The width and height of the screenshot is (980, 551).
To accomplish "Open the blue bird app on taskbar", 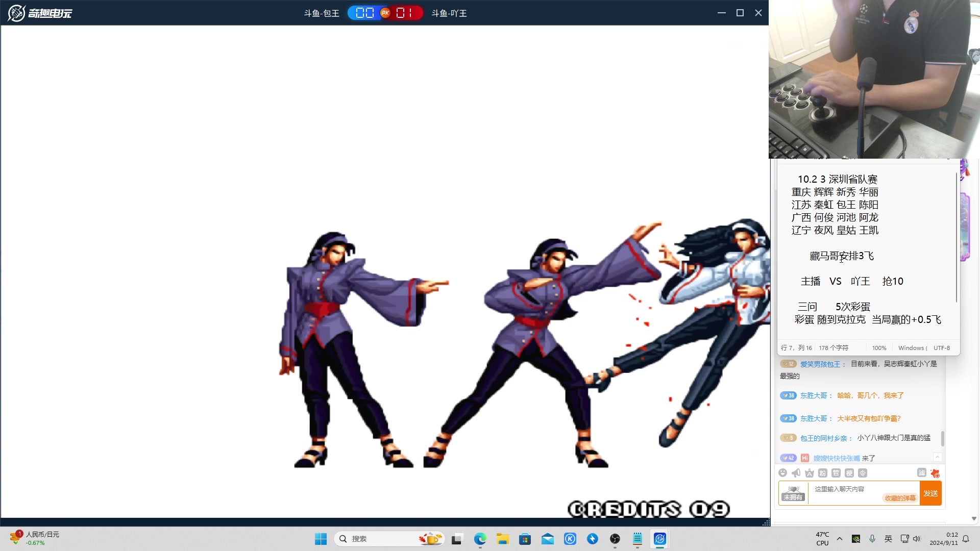I will coord(593,539).
